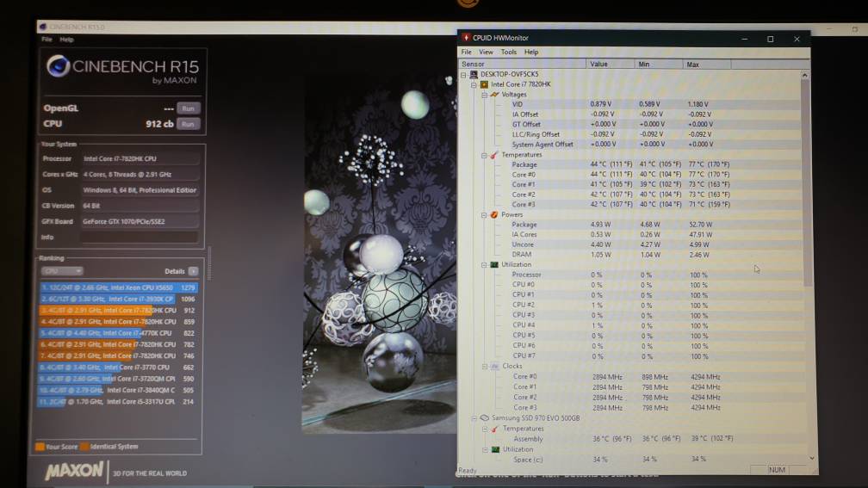Click the Ranking Details arrow button
This screenshot has height=488, width=868.
pos(193,271)
